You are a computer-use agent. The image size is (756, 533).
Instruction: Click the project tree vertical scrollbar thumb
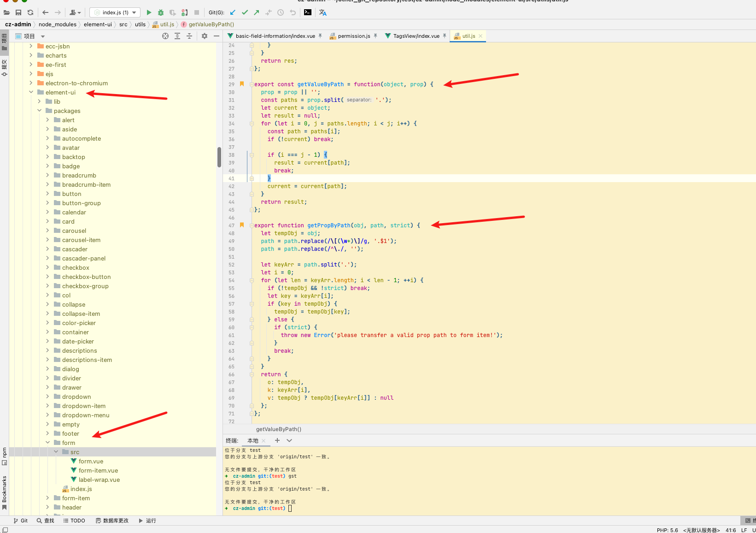pyautogui.click(x=219, y=157)
